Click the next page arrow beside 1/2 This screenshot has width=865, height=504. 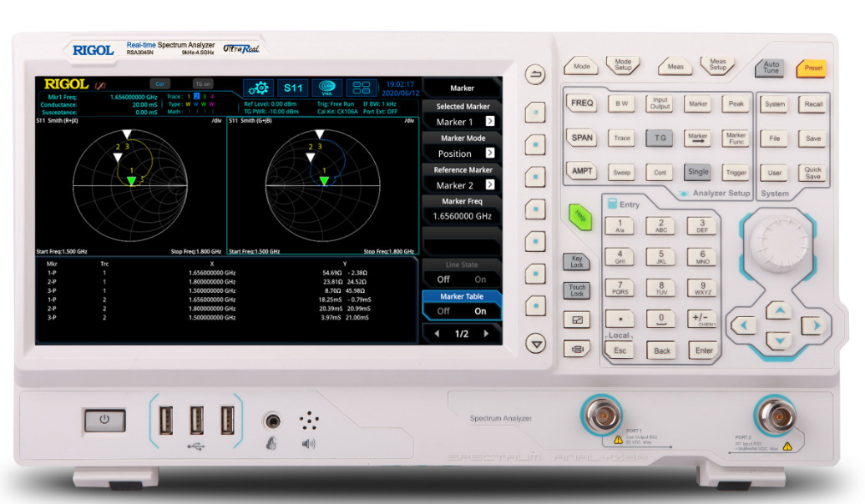coord(486,334)
